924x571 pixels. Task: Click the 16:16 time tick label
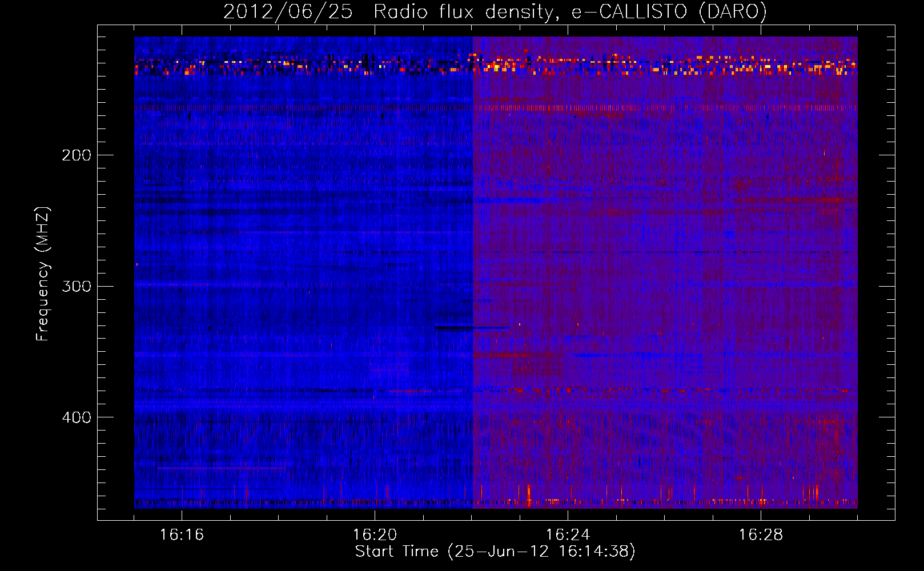click(x=182, y=535)
